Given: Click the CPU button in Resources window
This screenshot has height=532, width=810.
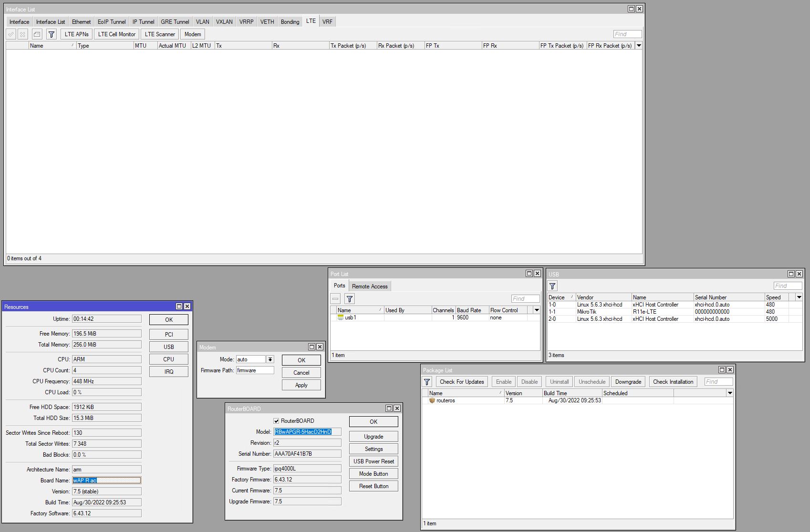Looking at the screenshot, I should point(169,359).
